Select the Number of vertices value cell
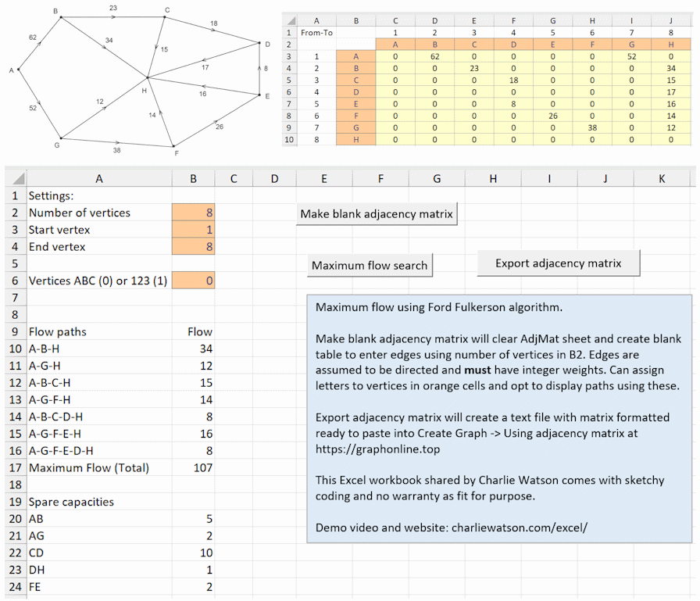This screenshot has width=700, height=601. click(x=194, y=213)
